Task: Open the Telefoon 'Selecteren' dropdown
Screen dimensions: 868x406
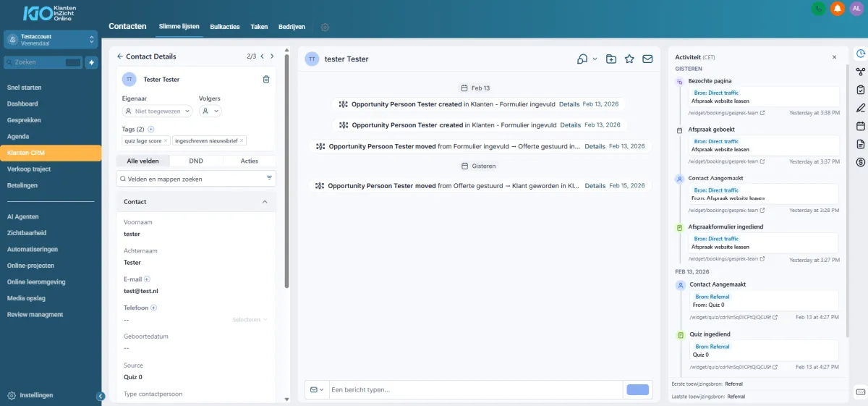Action: click(250, 319)
